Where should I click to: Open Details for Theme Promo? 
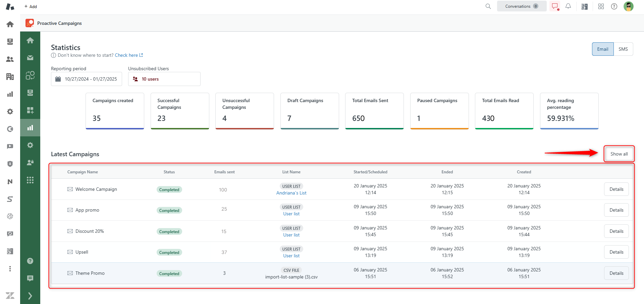tap(616, 273)
